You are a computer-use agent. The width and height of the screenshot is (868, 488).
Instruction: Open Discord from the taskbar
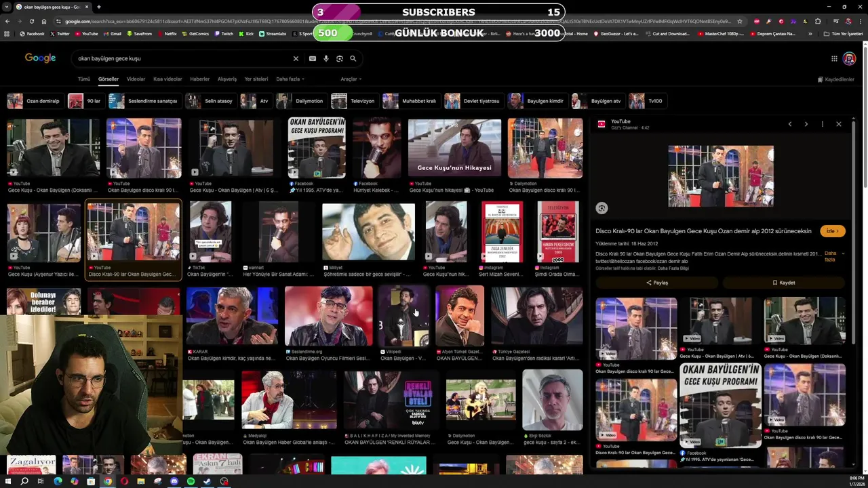point(174,481)
